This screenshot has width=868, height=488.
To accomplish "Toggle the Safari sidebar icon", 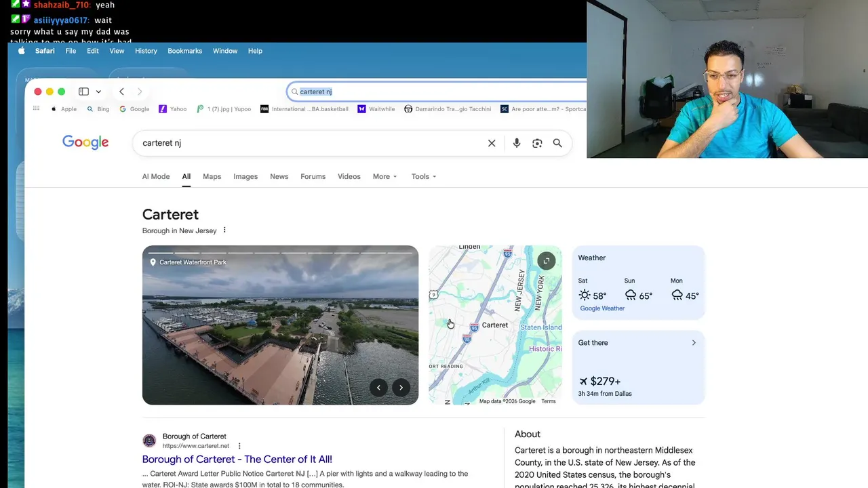I will 83,91.
